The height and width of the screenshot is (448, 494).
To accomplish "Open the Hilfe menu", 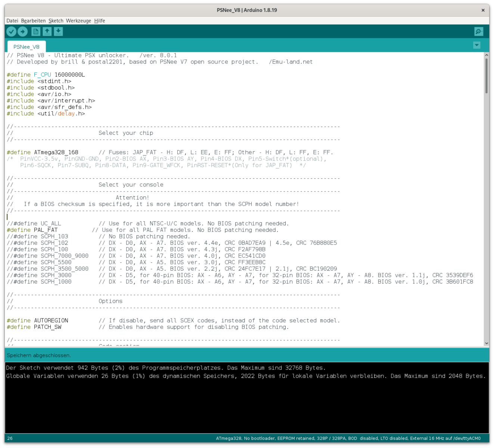I will pos(100,21).
